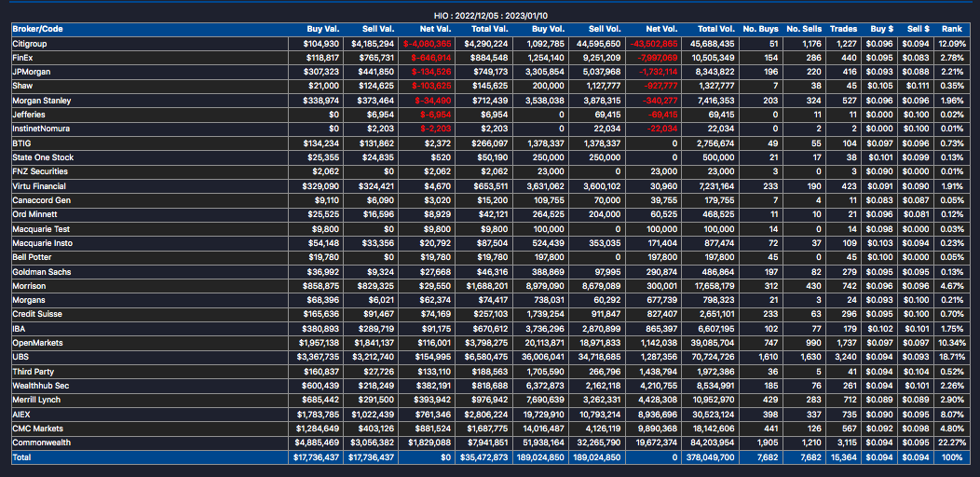
Task: Select the Ord Minnett broker name
Action: 34,214
